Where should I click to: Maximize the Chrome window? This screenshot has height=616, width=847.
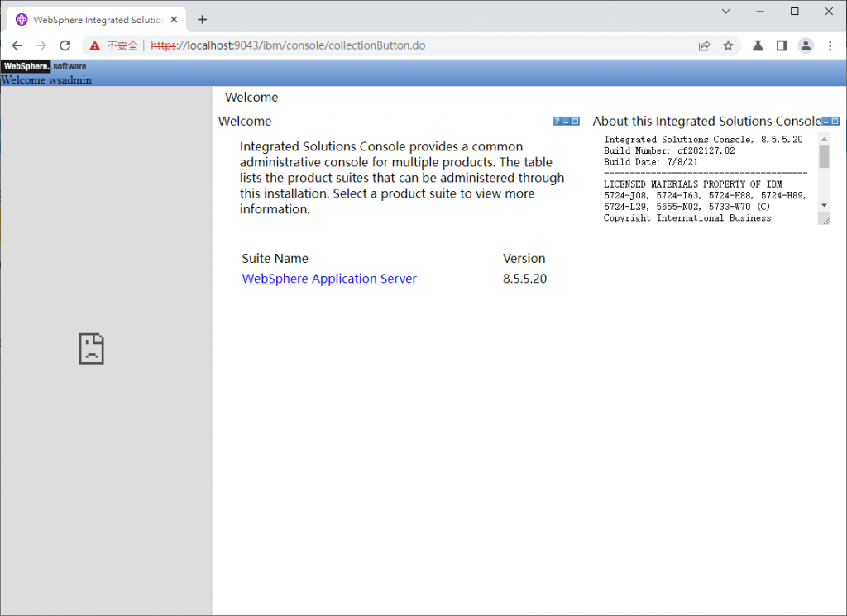tap(795, 12)
